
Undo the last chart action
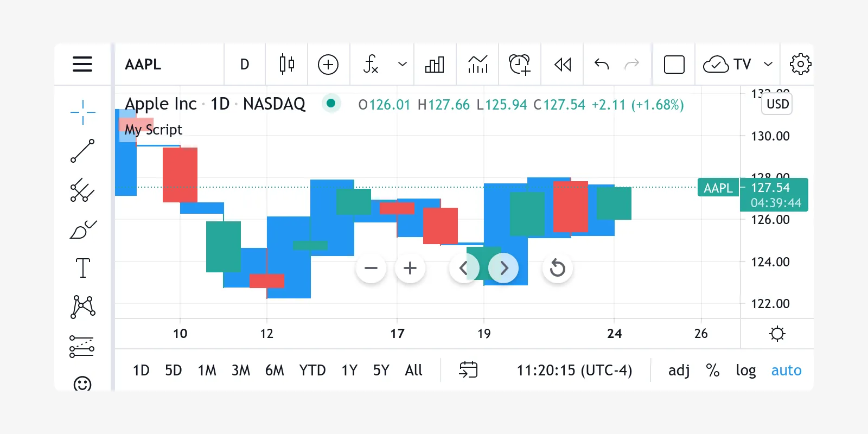(x=602, y=64)
